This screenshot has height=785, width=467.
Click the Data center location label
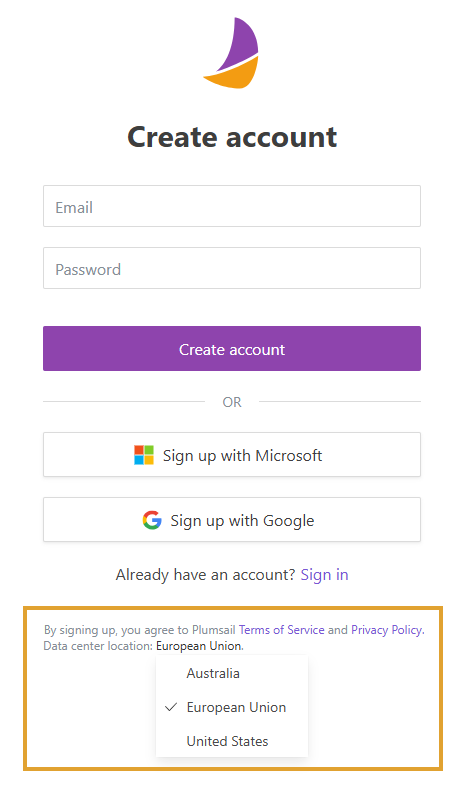click(98, 646)
